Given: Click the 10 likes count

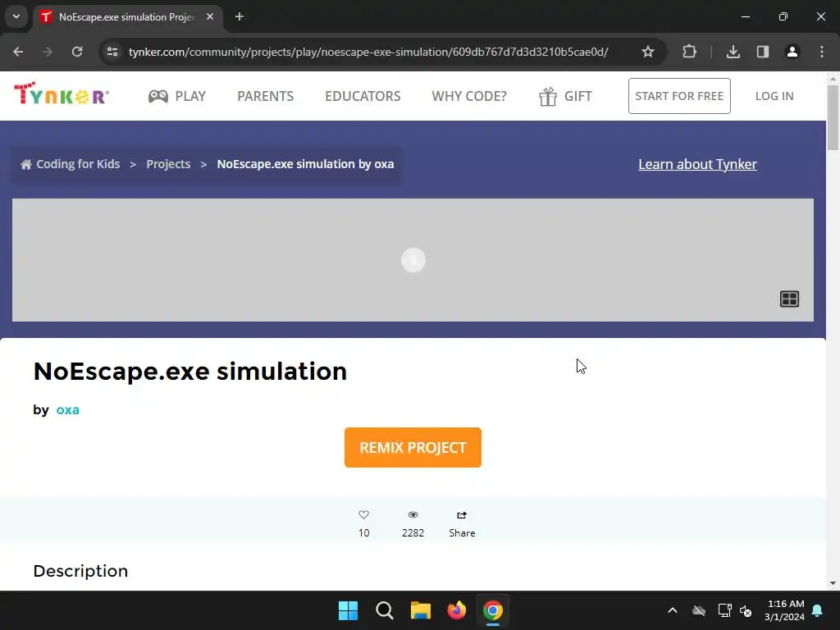Looking at the screenshot, I should point(363,533).
